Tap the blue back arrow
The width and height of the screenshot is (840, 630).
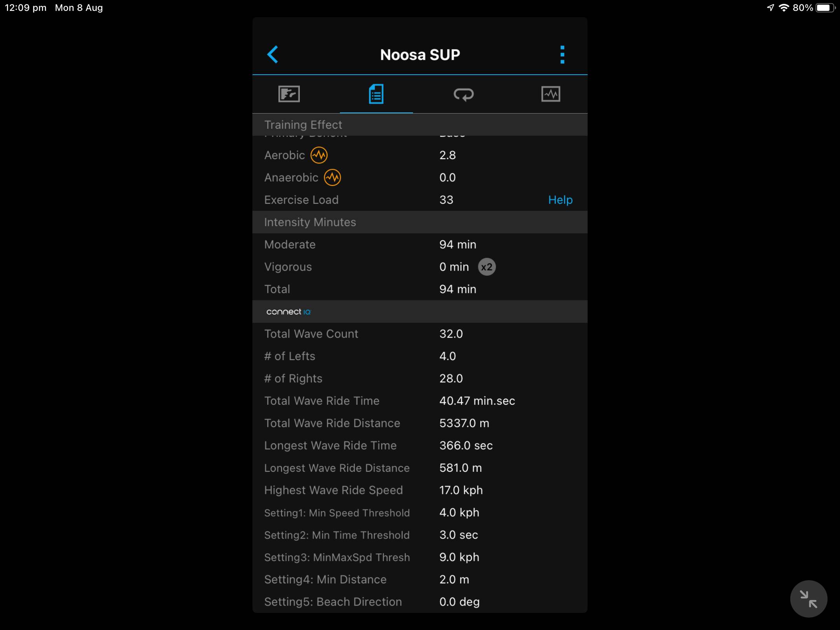click(x=273, y=54)
